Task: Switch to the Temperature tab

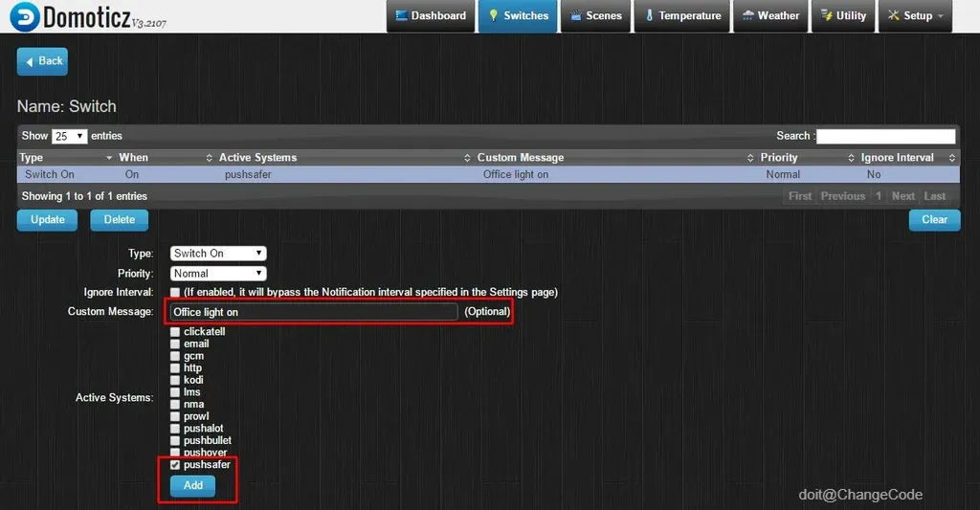Action: [x=681, y=15]
